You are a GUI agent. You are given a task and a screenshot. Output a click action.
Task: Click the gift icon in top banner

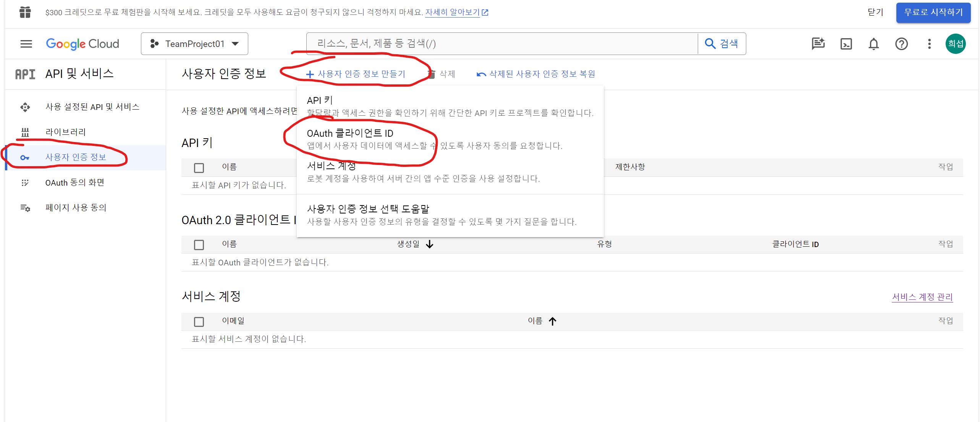pos(25,12)
